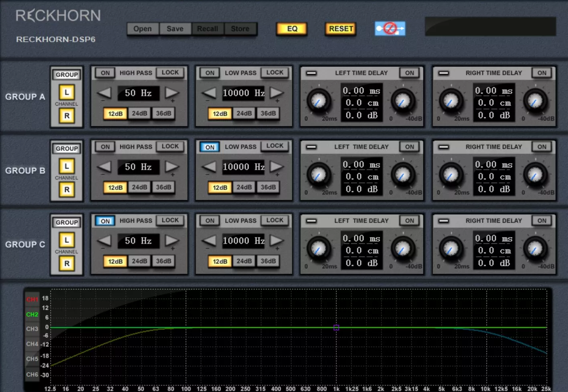Select L channel in Group A
568x392 pixels.
(67, 92)
